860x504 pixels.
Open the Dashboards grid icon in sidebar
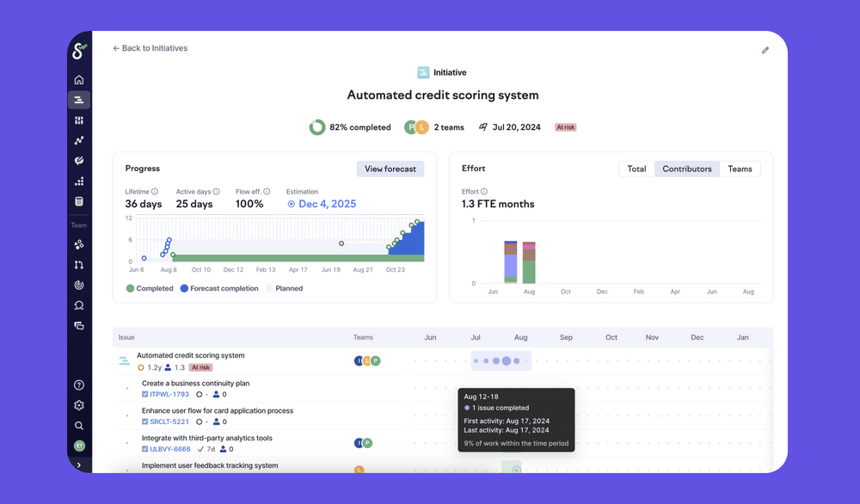pos(78,120)
